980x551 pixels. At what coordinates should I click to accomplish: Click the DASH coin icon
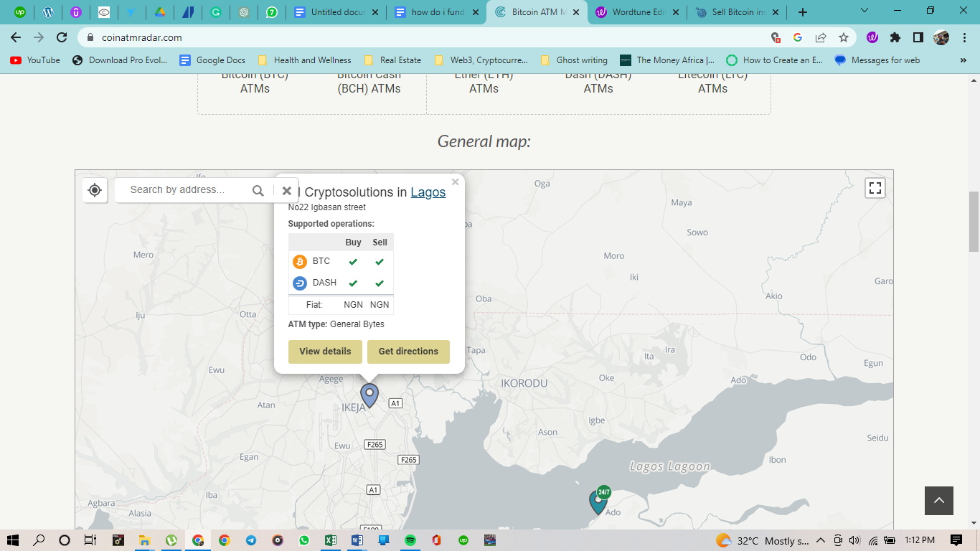tap(300, 283)
